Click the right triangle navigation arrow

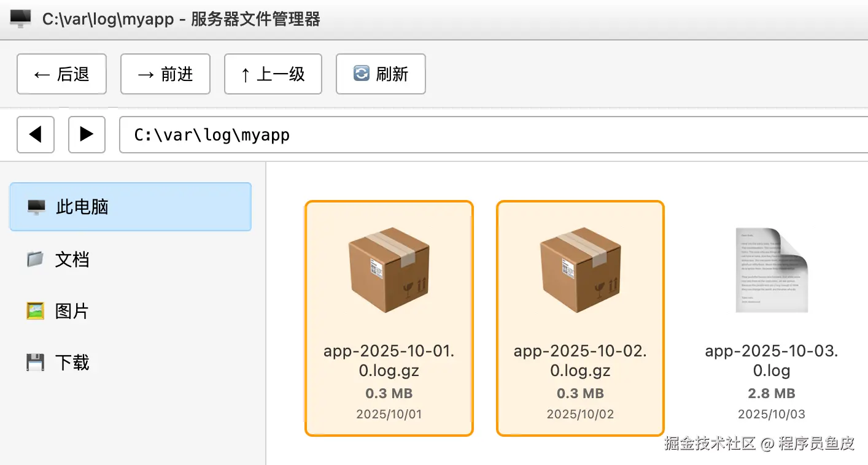click(x=87, y=134)
